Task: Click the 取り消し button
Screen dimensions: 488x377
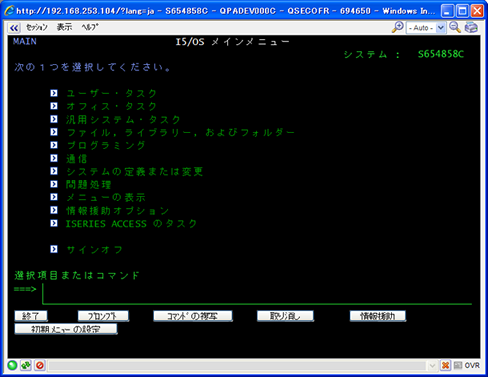Action: (x=285, y=316)
